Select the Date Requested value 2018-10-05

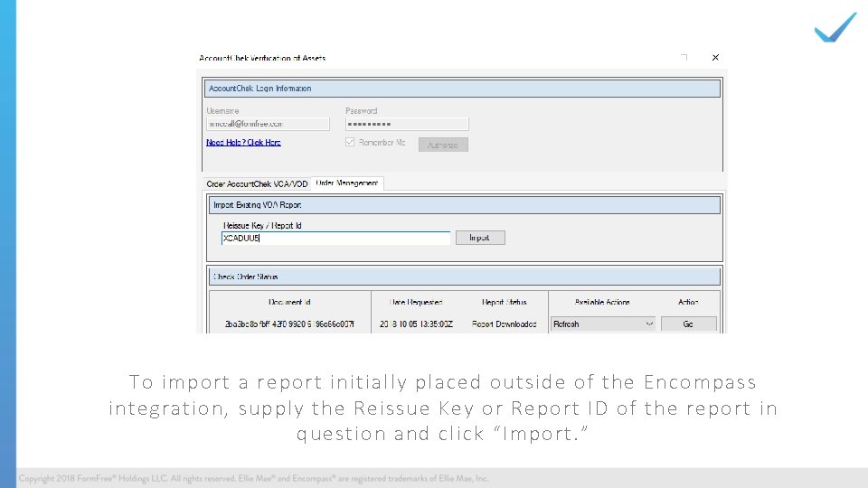[x=416, y=324]
